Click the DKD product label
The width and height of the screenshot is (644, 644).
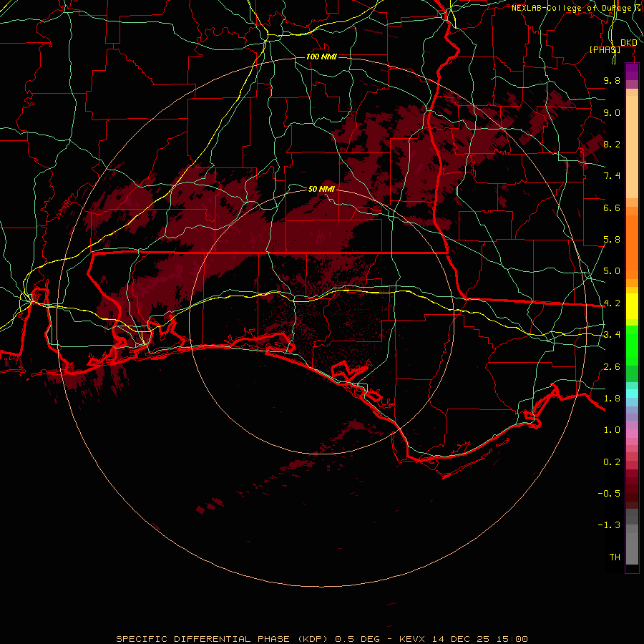coord(628,43)
